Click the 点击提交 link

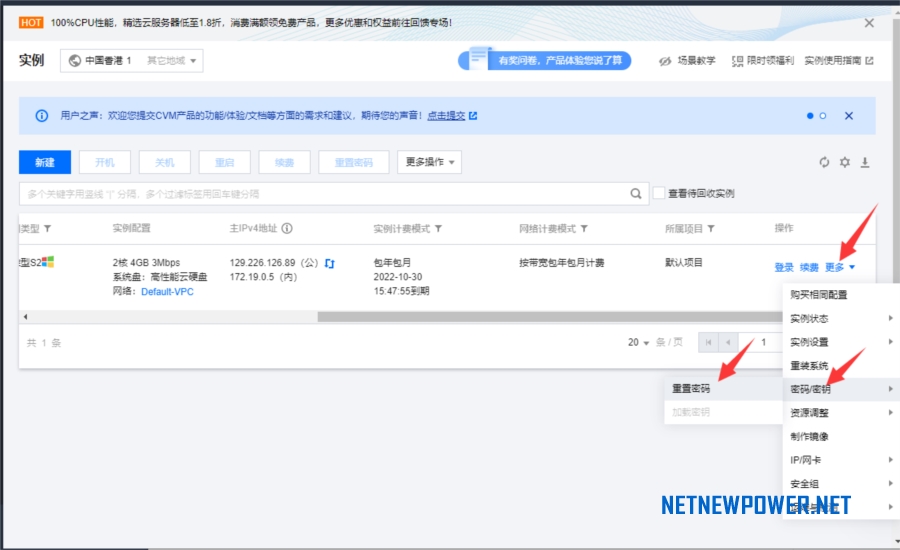pyautogui.click(x=446, y=116)
